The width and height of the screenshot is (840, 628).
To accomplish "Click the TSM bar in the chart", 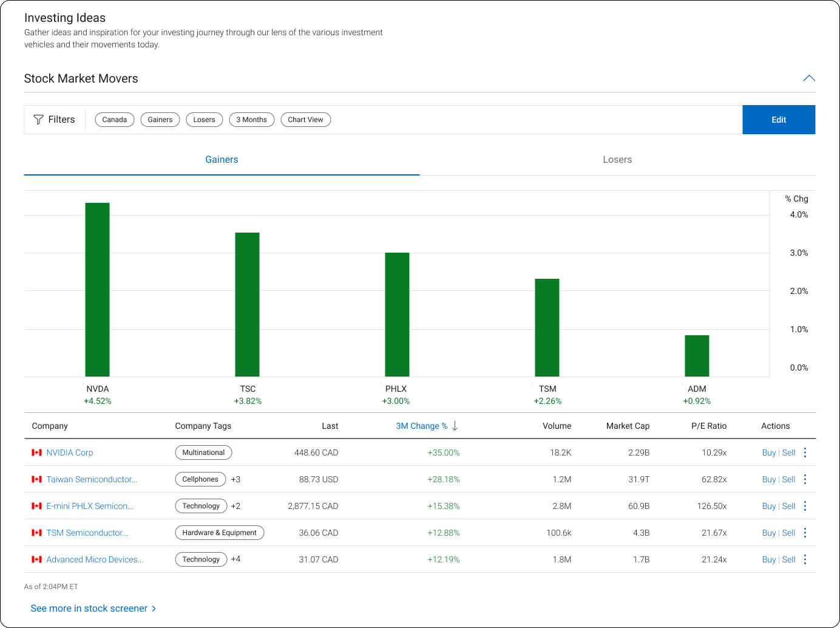I will point(547,327).
